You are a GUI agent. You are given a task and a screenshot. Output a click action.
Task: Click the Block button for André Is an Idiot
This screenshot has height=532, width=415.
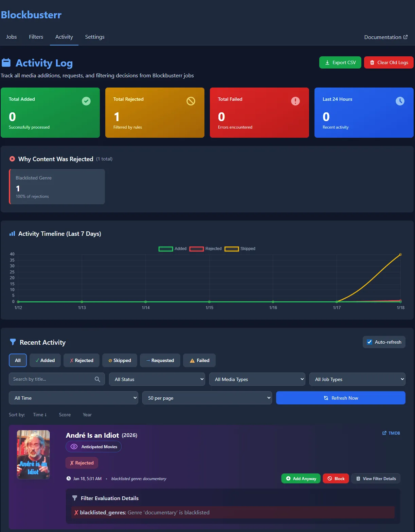[x=336, y=478]
